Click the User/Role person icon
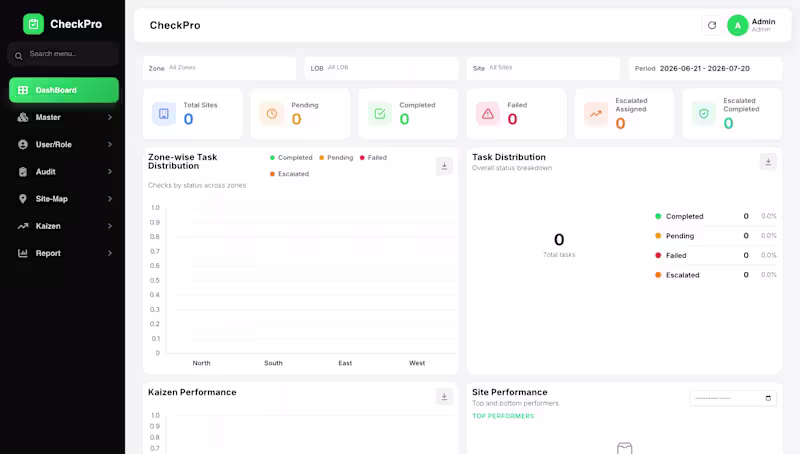Screen dimensions: 800x454 coord(23,144)
